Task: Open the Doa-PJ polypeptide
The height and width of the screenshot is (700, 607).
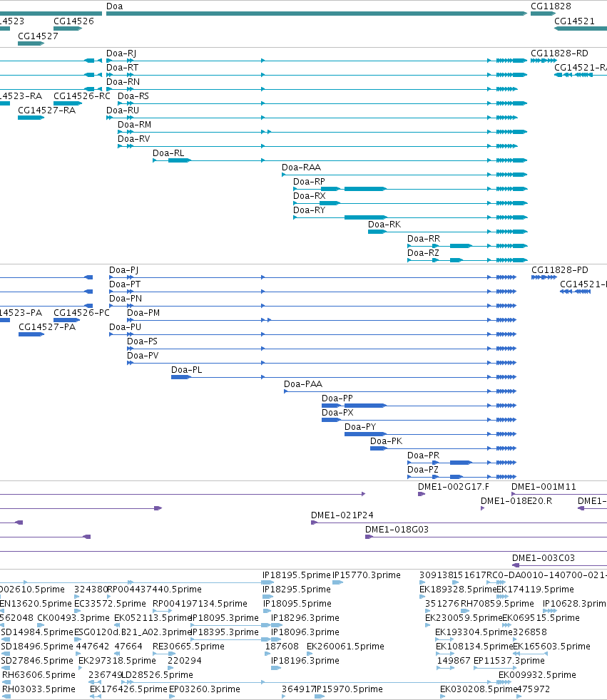Action: 123,270
